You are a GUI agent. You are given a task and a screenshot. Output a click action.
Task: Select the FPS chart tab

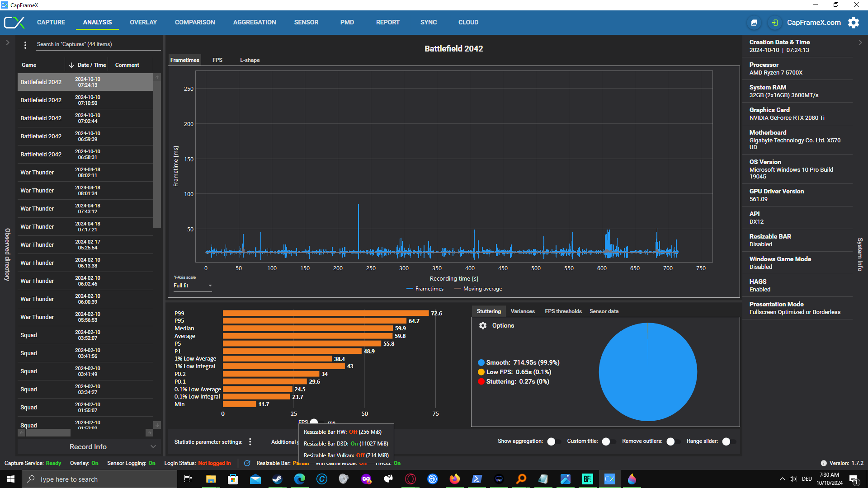click(x=217, y=60)
